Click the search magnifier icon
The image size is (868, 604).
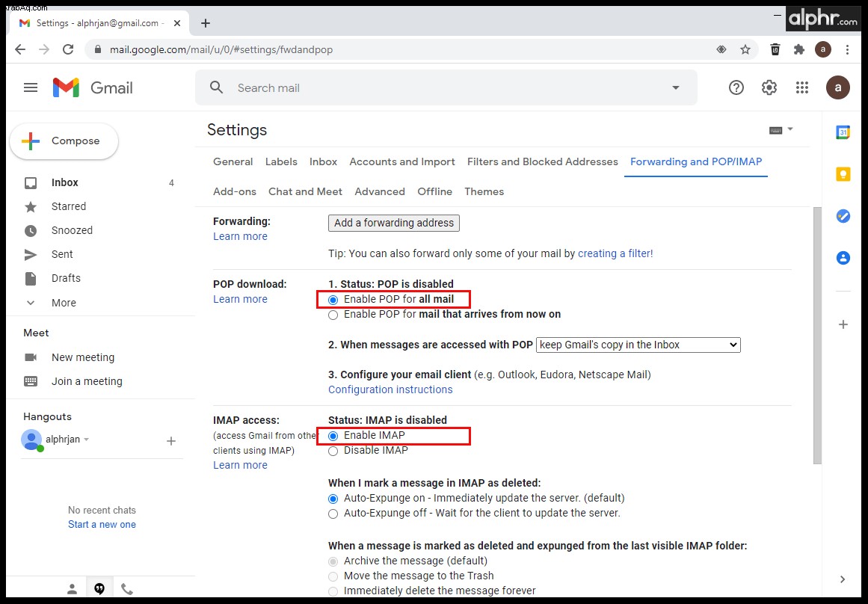pyautogui.click(x=217, y=87)
